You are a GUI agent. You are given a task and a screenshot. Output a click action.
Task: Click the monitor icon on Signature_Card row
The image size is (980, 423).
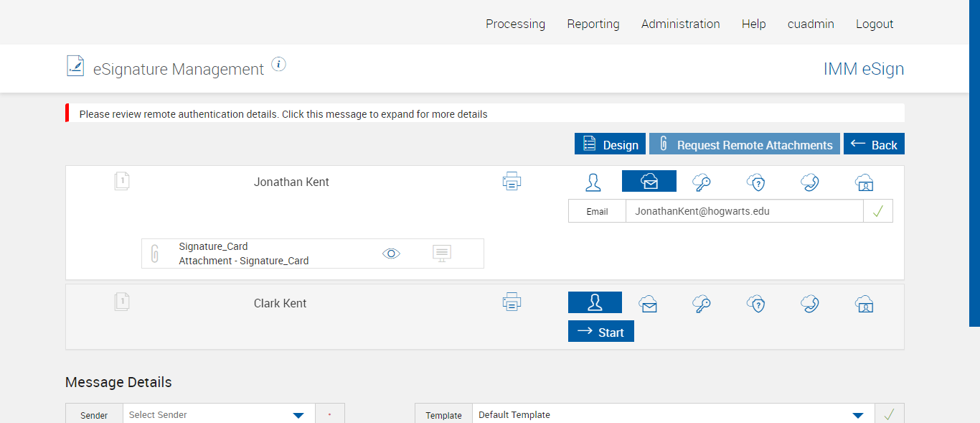442,253
